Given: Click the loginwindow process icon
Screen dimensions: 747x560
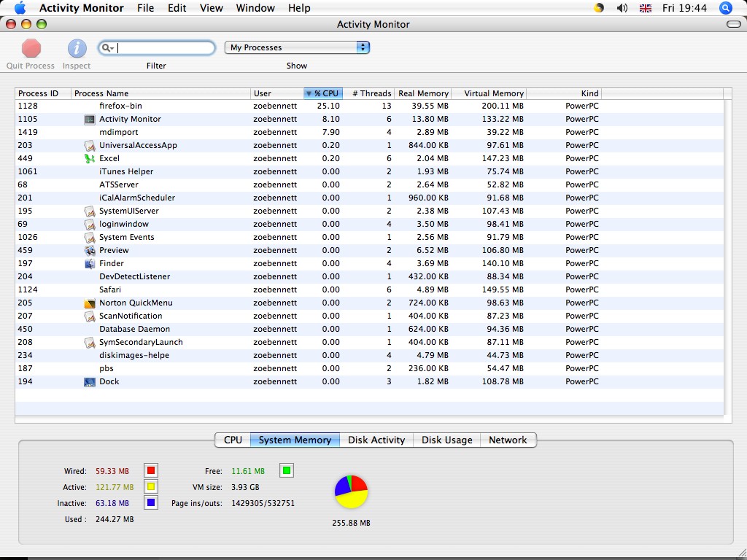Looking at the screenshot, I should [90, 224].
